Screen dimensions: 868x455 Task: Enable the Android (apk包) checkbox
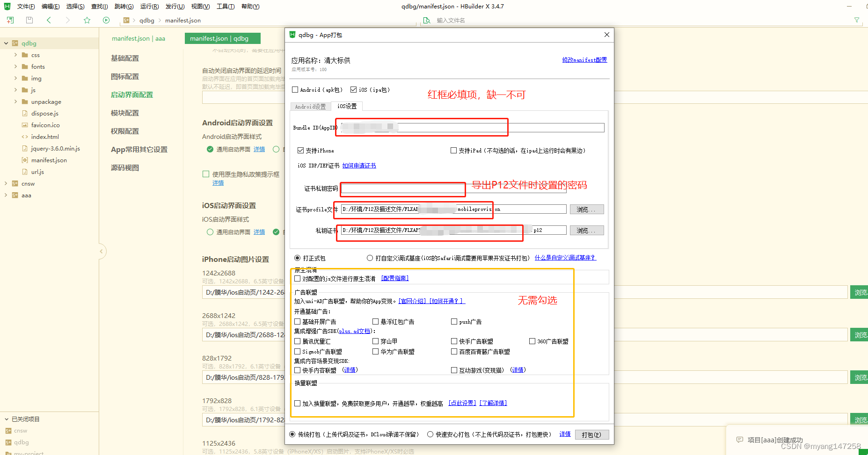coord(295,90)
